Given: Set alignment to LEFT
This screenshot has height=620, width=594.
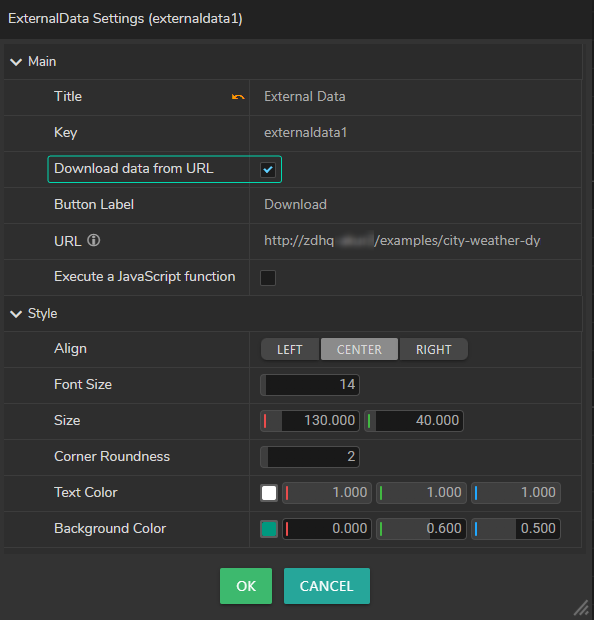Looking at the screenshot, I should pos(290,349).
